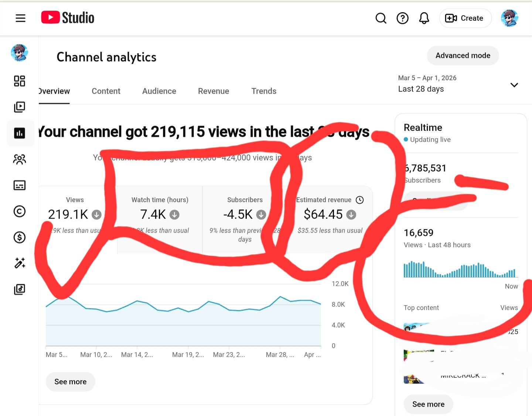Open Subtitles icon in sidebar

20,185
